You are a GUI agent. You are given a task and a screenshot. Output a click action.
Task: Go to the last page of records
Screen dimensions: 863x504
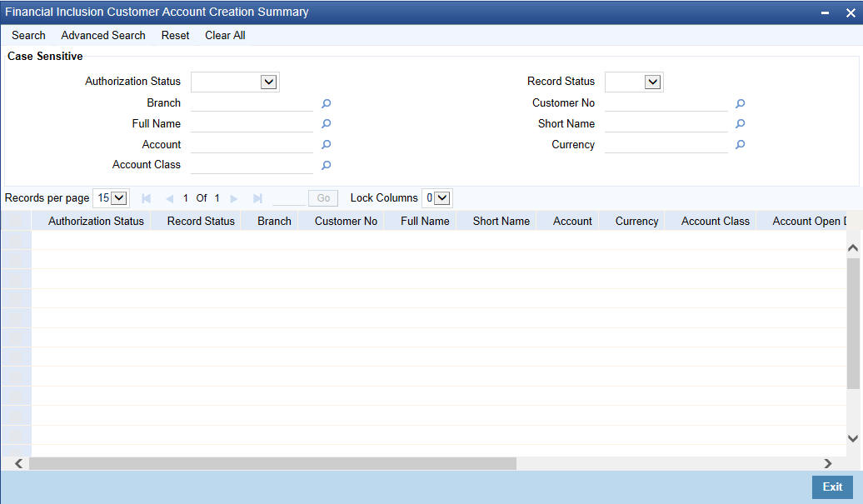(x=257, y=198)
